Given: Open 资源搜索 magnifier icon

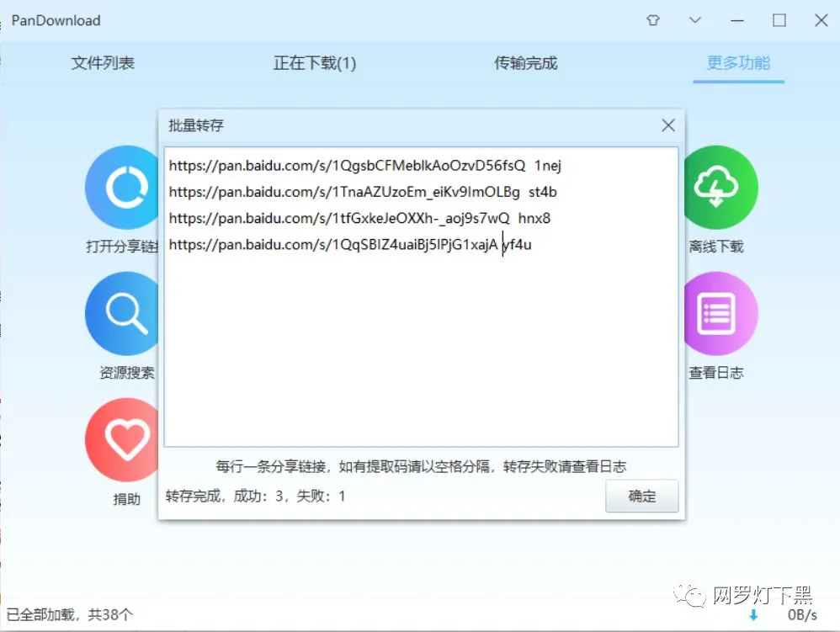Looking at the screenshot, I should pyautogui.click(x=122, y=313).
